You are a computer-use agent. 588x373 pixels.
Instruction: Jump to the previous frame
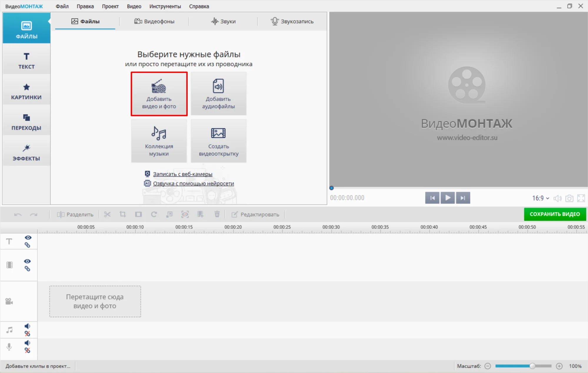(x=432, y=198)
